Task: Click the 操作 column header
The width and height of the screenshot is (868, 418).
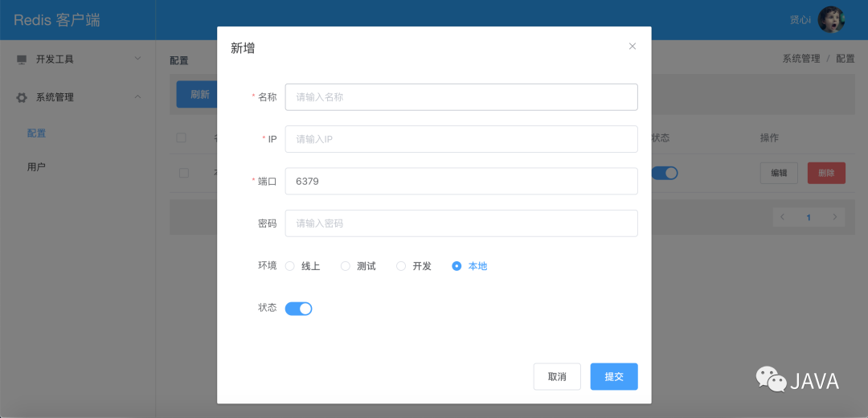Action: [x=769, y=137]
